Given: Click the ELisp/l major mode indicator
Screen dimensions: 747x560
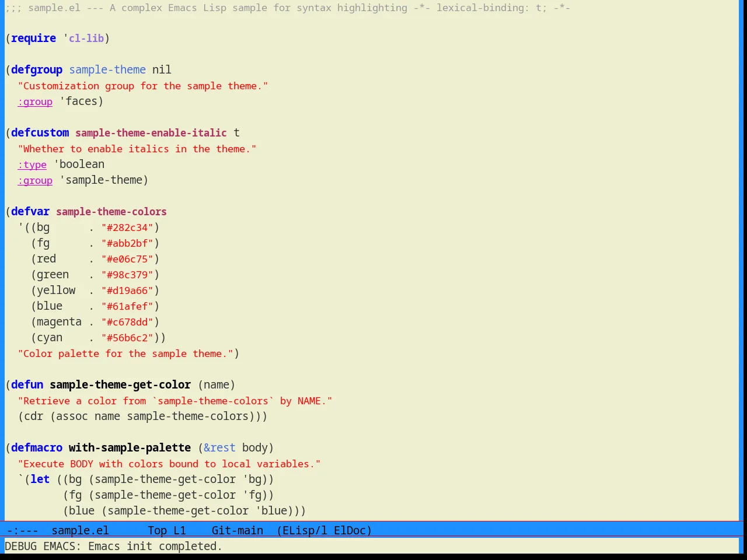Looking at the screenshot, I should coord(302,530).
